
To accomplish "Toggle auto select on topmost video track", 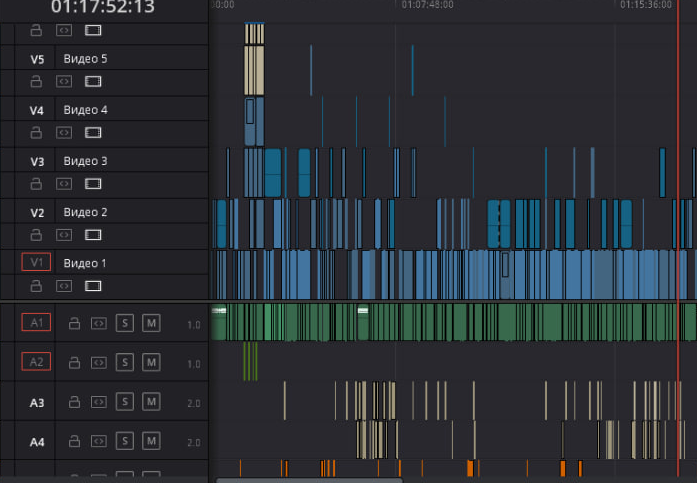I will (64, 30).
